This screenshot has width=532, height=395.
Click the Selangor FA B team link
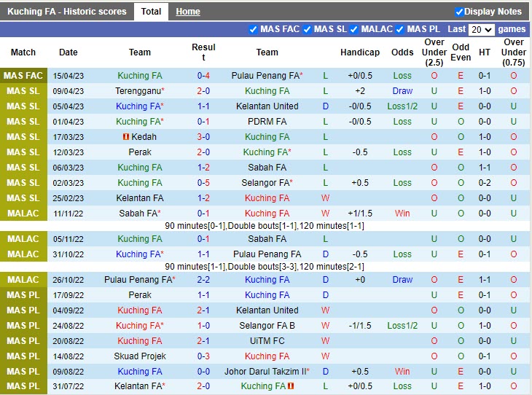[267, 325]
